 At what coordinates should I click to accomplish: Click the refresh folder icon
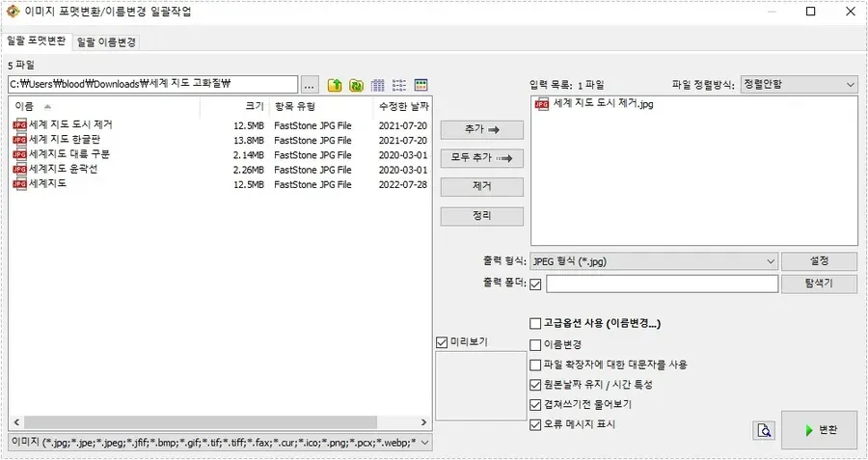coord(356,85)
